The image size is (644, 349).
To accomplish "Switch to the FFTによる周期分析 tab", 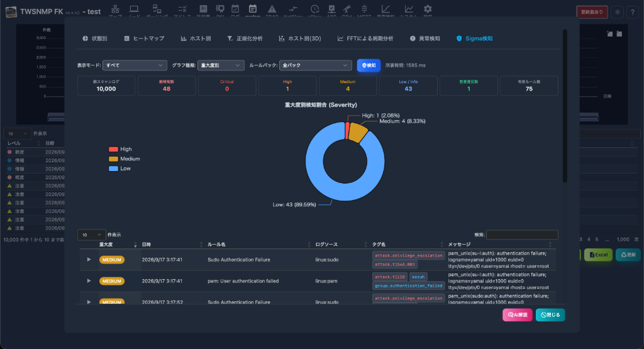I will [365, 38].
